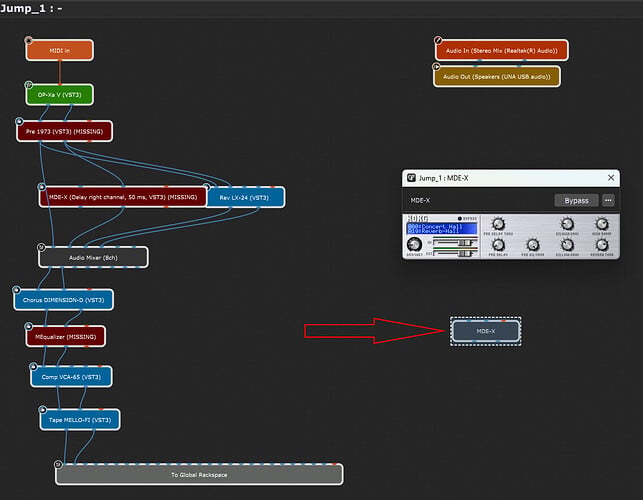Click the Audio In Stereo Mix block

click(502, 50)
